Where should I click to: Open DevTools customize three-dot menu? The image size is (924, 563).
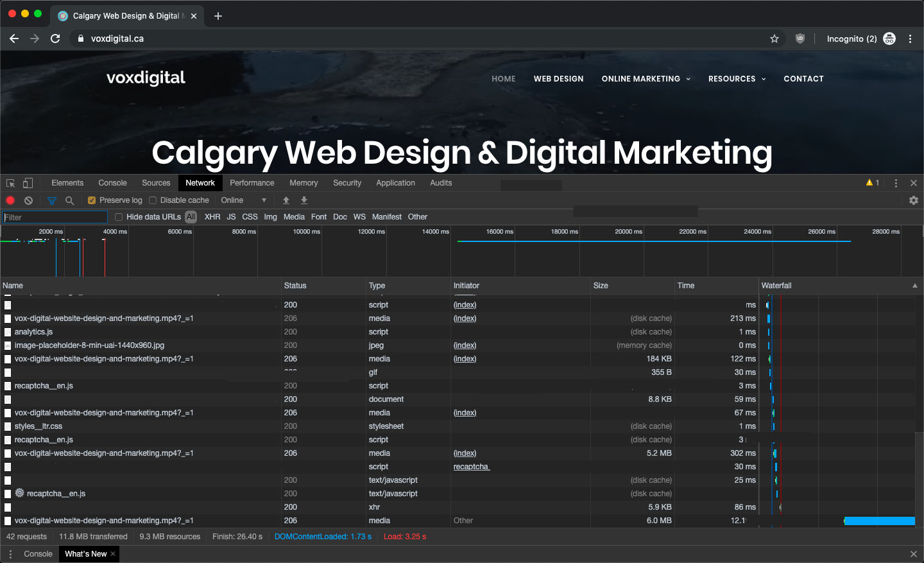pos(896,183)
